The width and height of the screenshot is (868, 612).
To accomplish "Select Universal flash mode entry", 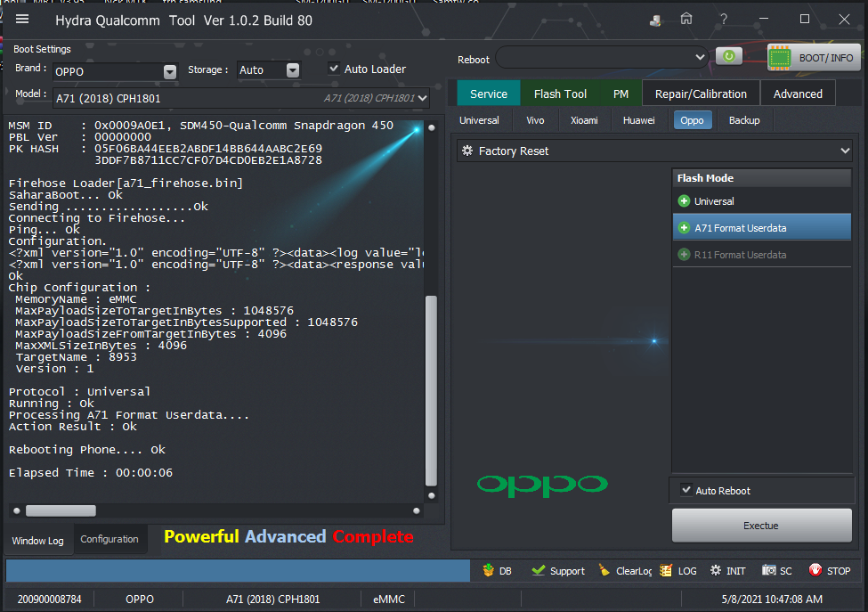I will coord(762,201).
